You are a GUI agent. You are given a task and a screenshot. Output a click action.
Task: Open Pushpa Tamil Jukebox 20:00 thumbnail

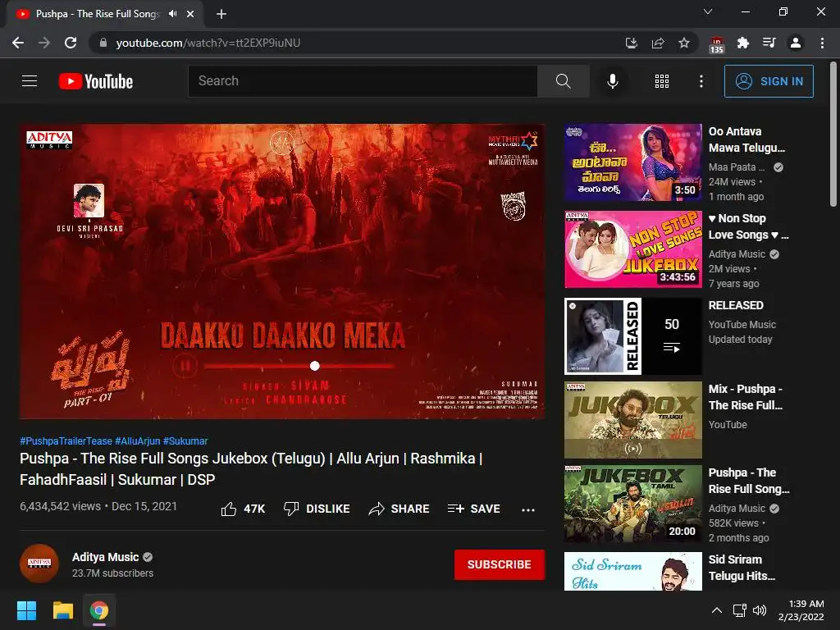[x=633, y=504]
